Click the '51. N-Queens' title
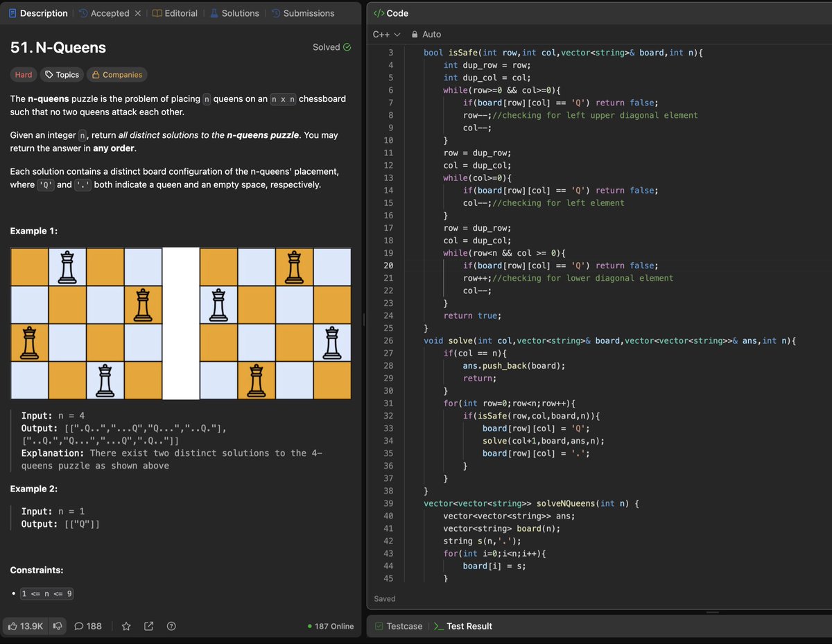The height and width of the screenshot is (644, 832). click(58, 47)
